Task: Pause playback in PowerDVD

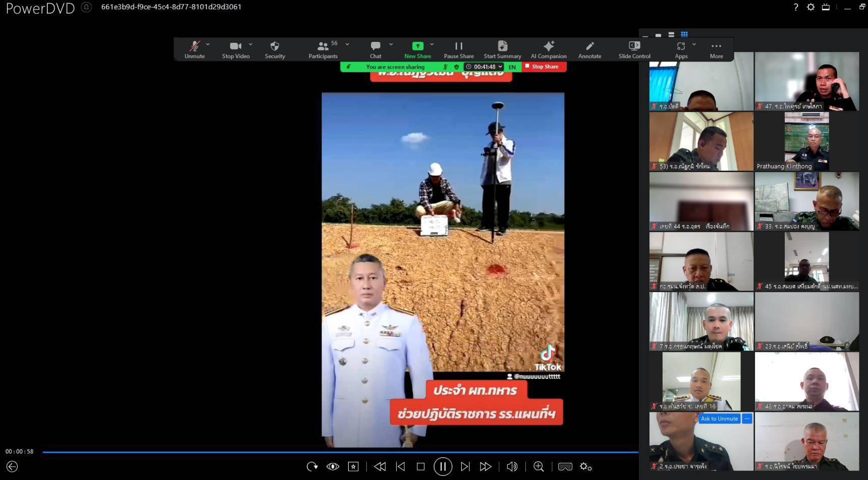Action: [x=443, y=466]
